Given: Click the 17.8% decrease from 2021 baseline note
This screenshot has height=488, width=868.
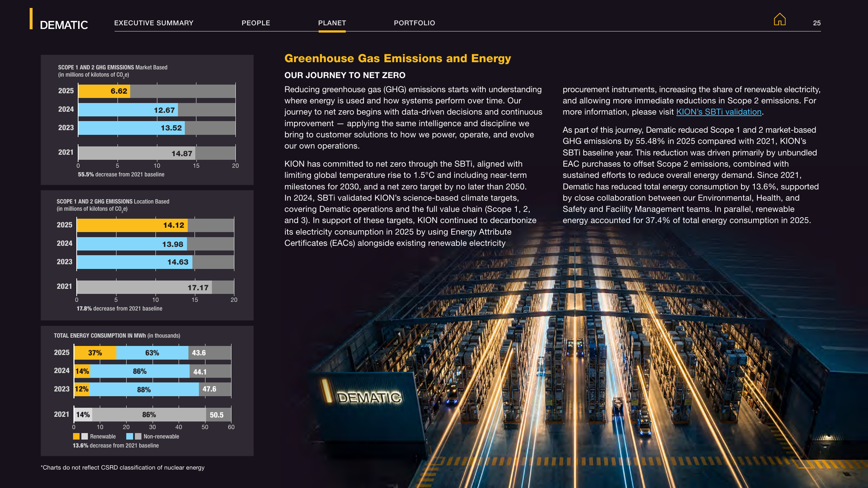Looking at the screenshot, I should (119, 308).
